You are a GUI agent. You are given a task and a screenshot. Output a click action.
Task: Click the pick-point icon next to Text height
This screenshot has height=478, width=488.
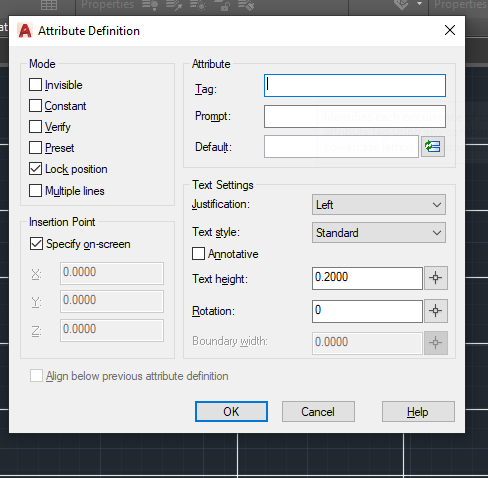(435, 278)
